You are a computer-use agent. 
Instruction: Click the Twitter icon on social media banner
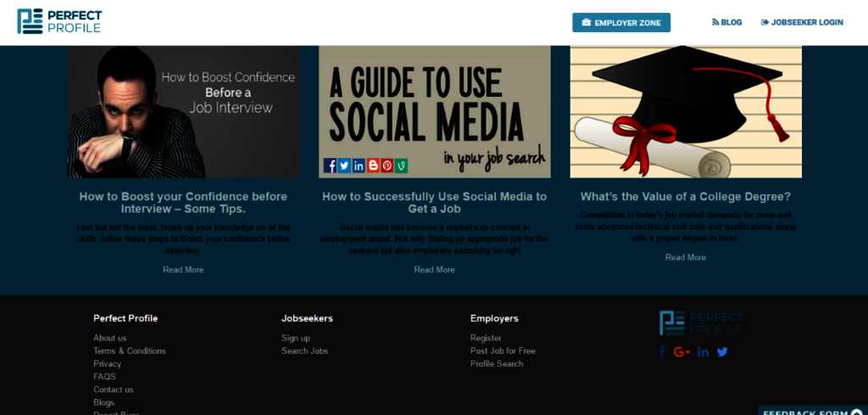344,165
